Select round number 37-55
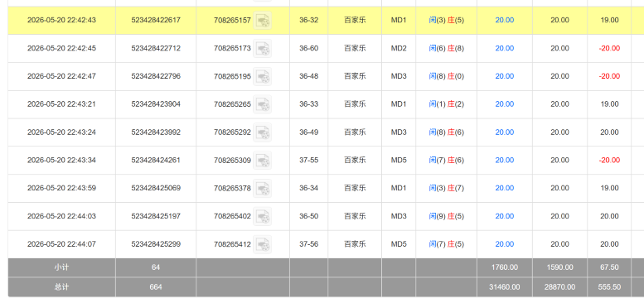 (309, 161)
